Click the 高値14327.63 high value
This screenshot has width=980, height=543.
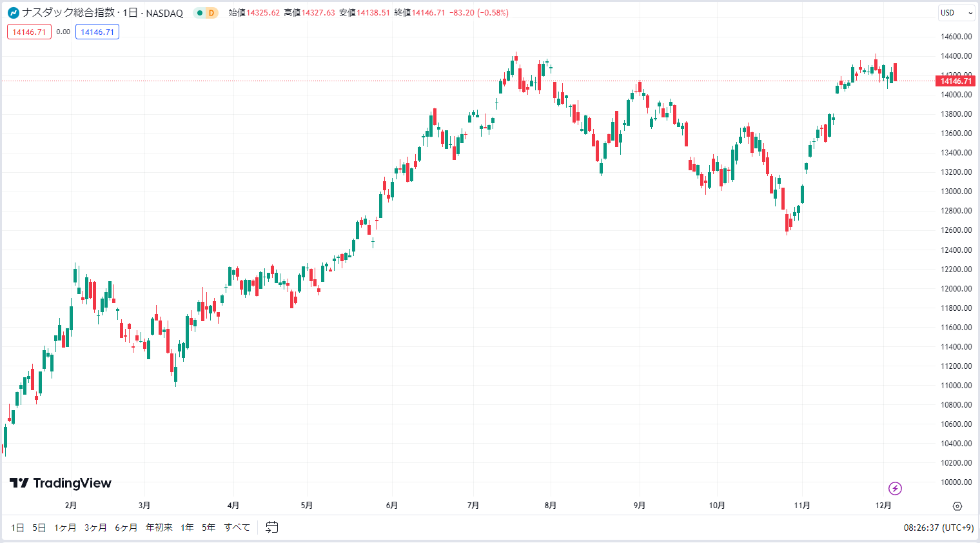pos(309,13)
